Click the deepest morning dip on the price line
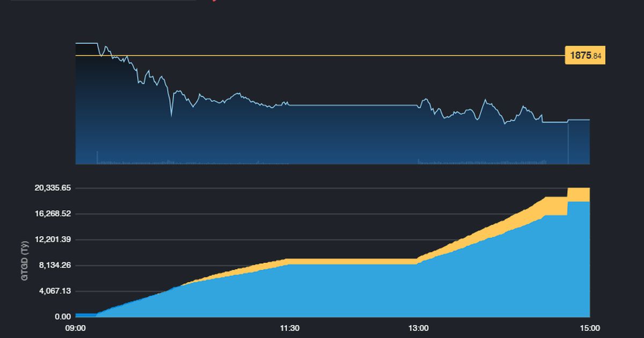The image size is (644, 338). coord(171,114)
